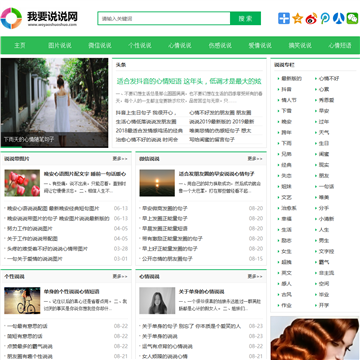This screenshot has width=360, height=360.
Task: Open the 心情短语 nav item
Action: click(x=340, y=45)
